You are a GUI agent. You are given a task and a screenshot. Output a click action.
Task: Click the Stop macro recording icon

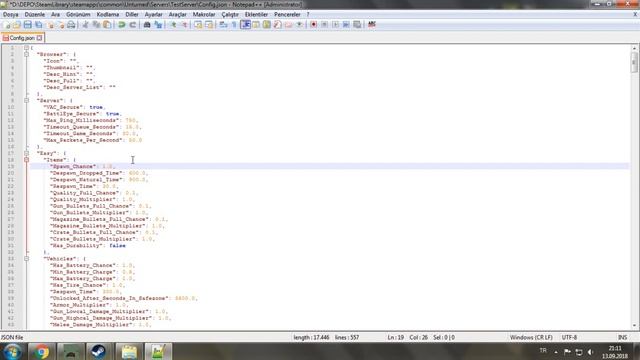[324, 25]
